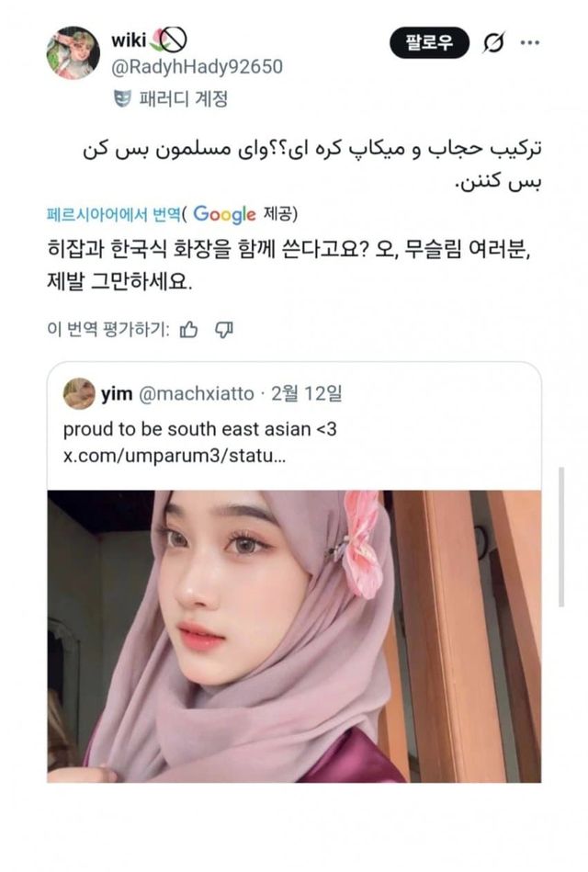Tap the Google logo in translation credit
This screenshot has height=872, width=588.
(224, 214)
